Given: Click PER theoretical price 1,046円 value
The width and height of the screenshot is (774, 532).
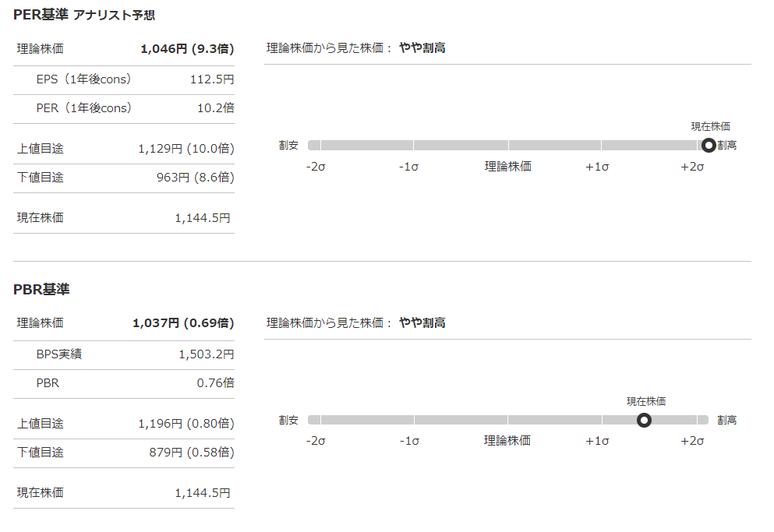Looking at the screenshot, I should tap(187, 49).
